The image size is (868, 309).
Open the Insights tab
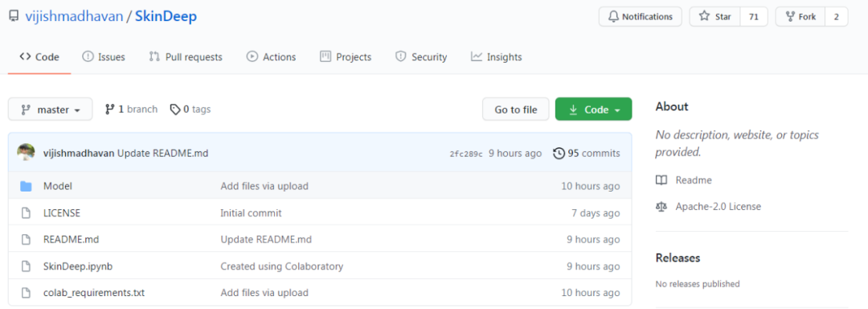click(x=496, y=57)
